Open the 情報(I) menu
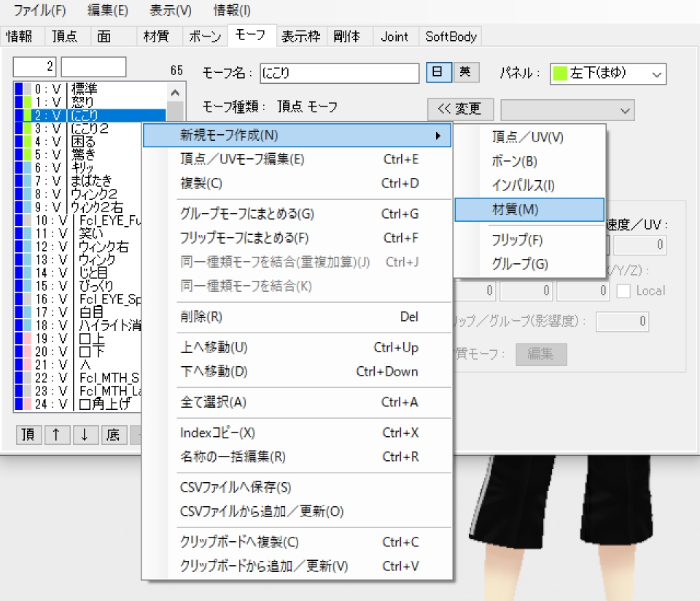Screen dimensions: 700x601 coord(232,9)
